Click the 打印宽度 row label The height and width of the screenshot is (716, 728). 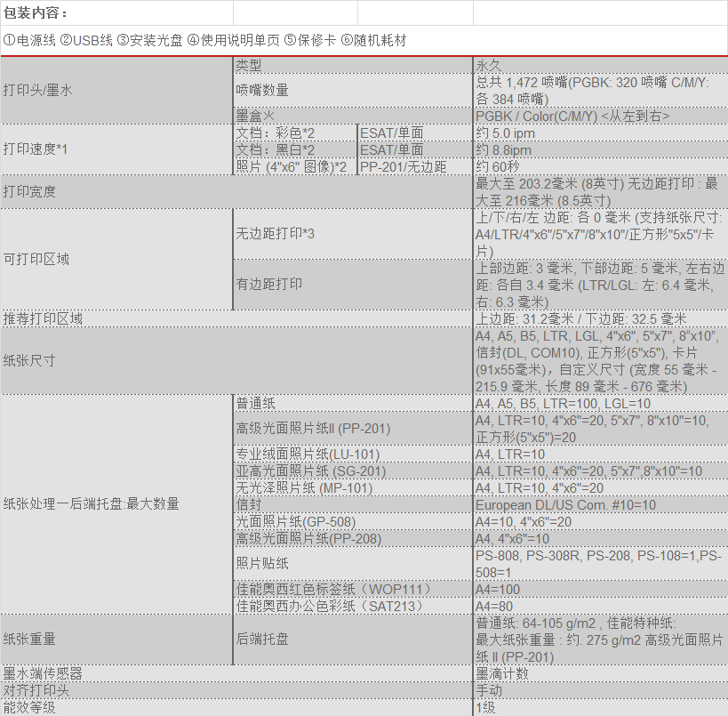[28, 191]
